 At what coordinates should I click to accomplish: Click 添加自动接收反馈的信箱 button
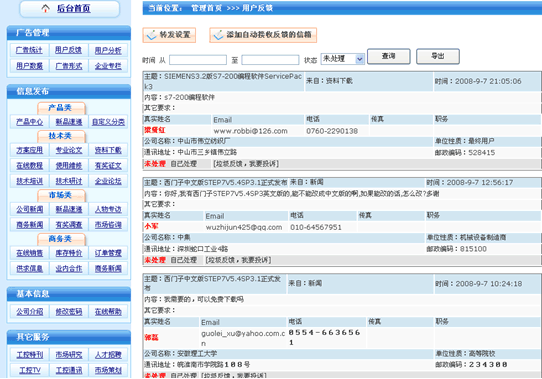tap(263, 35)
